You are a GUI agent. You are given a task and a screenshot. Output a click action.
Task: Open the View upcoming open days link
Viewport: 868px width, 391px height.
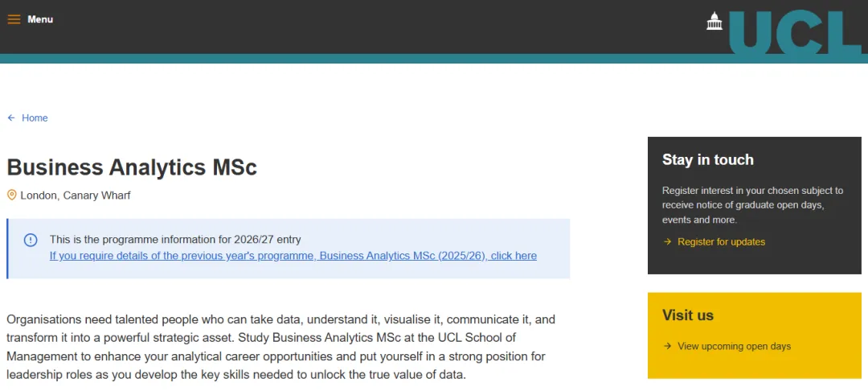(x=734, y=347)
